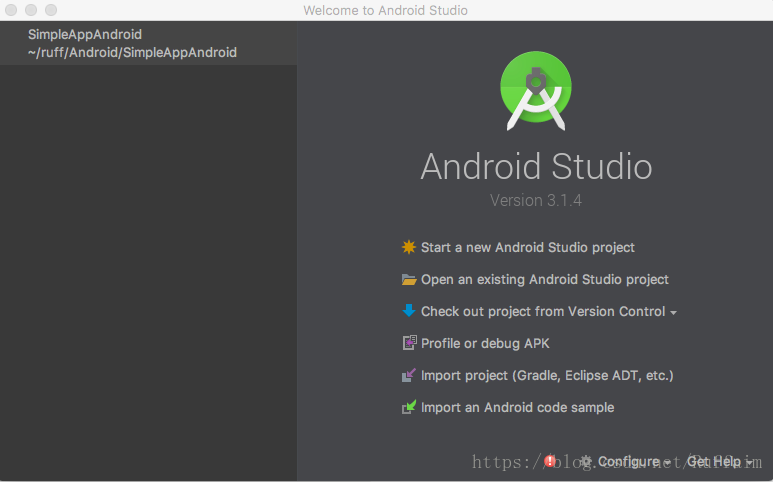Click the path ~/ruff/Android/SimpleAppAndroid

pyautogui.click(x=132, y=53)
